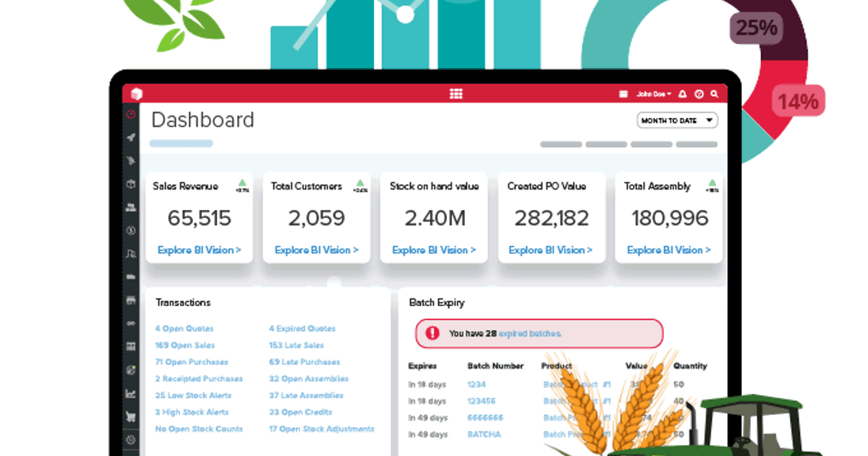Click the Batch Expiry panel heading
868x456 pixels.
tap(436, 303)
